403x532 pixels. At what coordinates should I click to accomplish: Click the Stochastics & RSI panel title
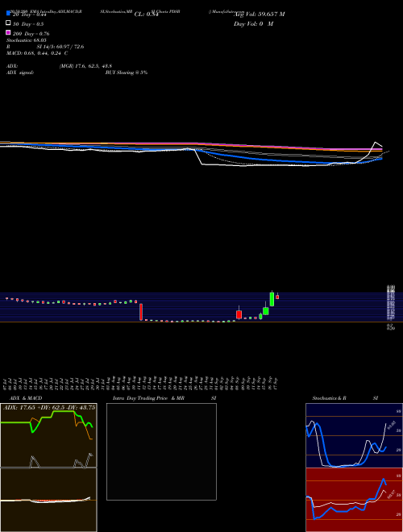pos(345,398)
